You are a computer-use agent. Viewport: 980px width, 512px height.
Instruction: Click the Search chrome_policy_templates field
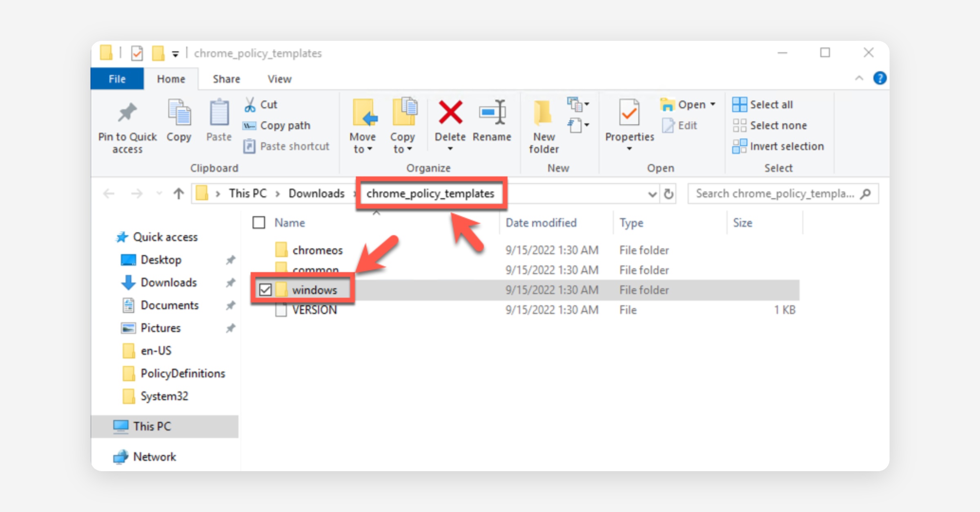pyautogui.click(x=775, y=194)
